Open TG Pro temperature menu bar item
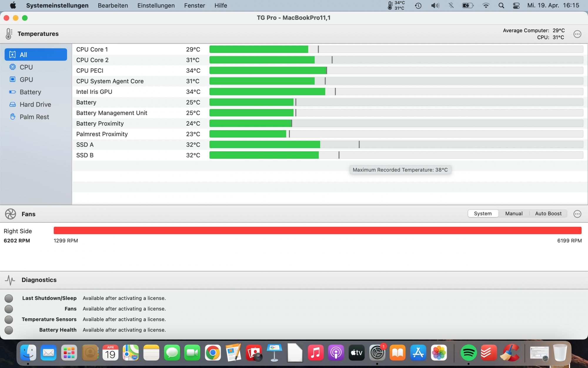 pyautogui.click(x=396, y=5)
